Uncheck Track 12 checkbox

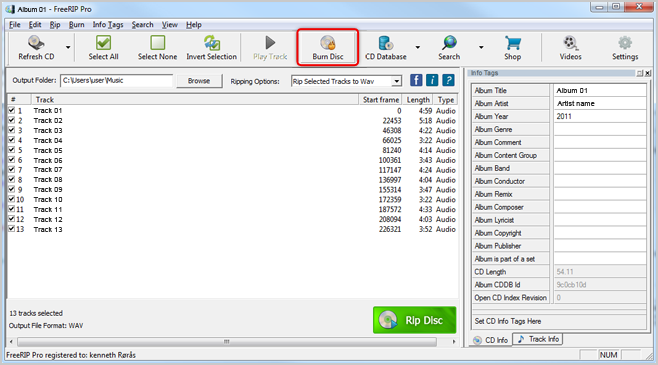(x=12, y=219)
